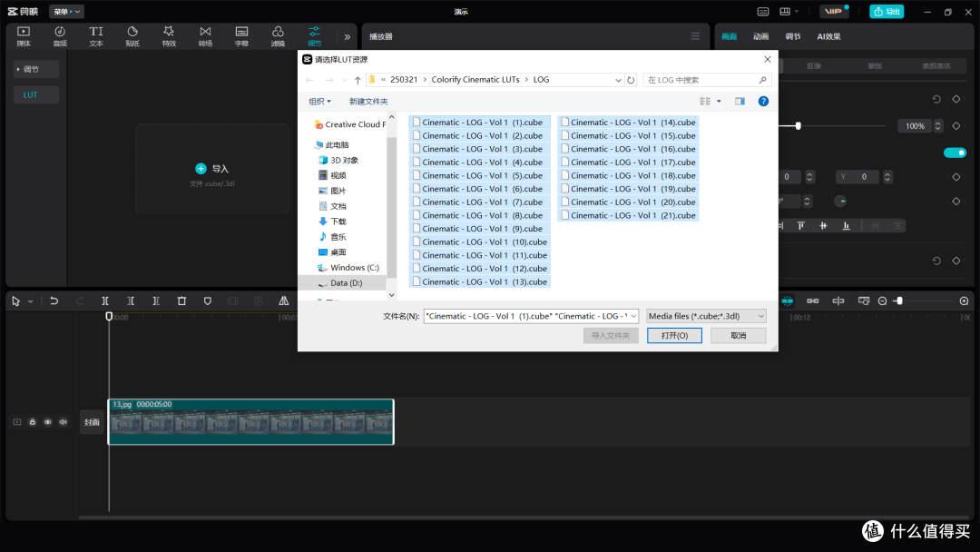
Task: Align clip to top edge icon
Action: click(800, 226)
